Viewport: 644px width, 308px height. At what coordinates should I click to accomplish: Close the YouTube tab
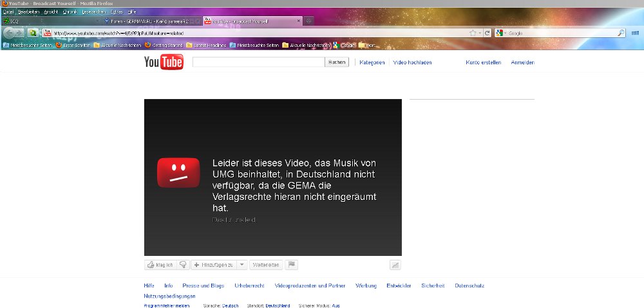point(299,21)
